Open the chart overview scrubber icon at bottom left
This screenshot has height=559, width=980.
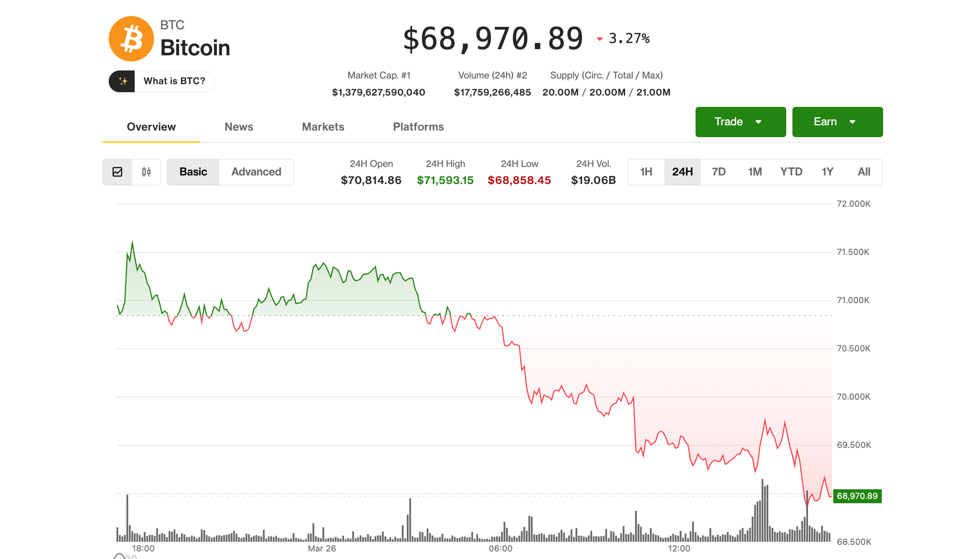pyautogui.click(x=124, y=555)
